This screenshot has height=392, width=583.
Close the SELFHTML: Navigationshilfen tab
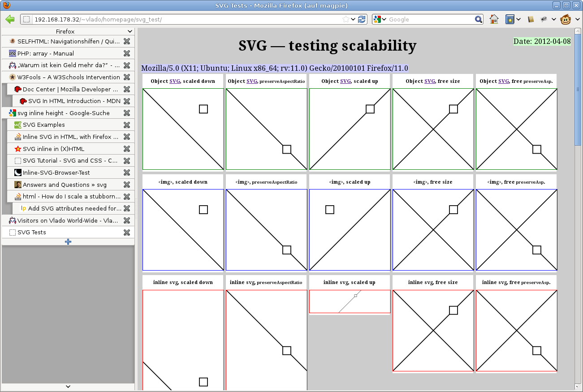tap(127, 41)
